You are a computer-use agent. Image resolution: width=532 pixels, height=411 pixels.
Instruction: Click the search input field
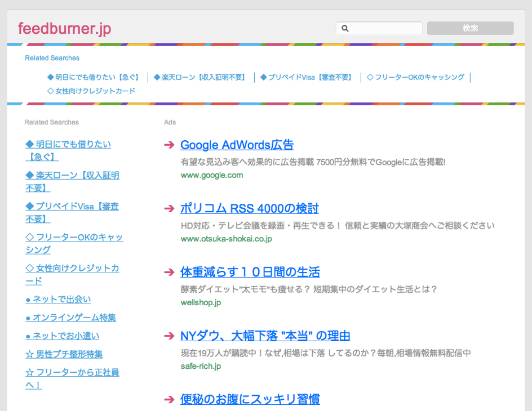point(379,28)
